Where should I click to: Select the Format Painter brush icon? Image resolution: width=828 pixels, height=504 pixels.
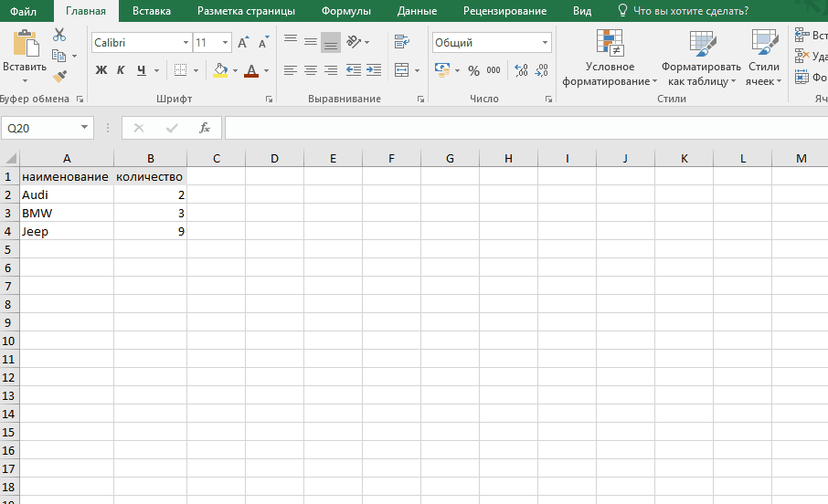[59, 77]
